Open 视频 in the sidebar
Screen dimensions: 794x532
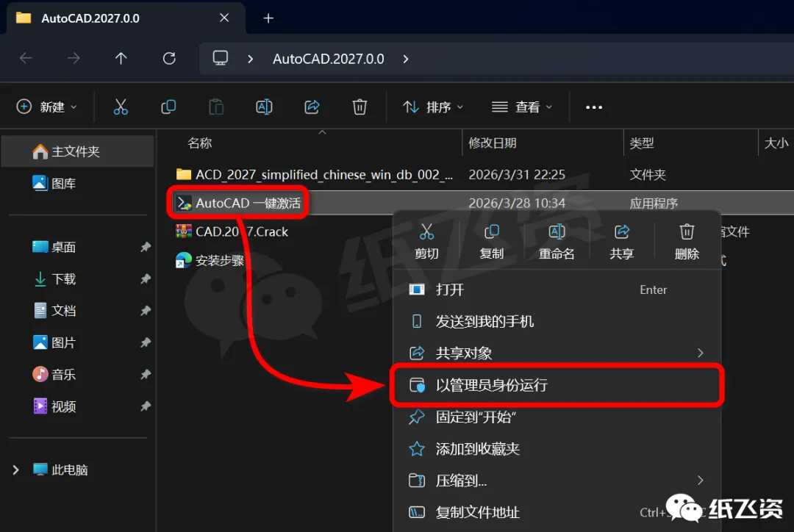coord(54,406)
